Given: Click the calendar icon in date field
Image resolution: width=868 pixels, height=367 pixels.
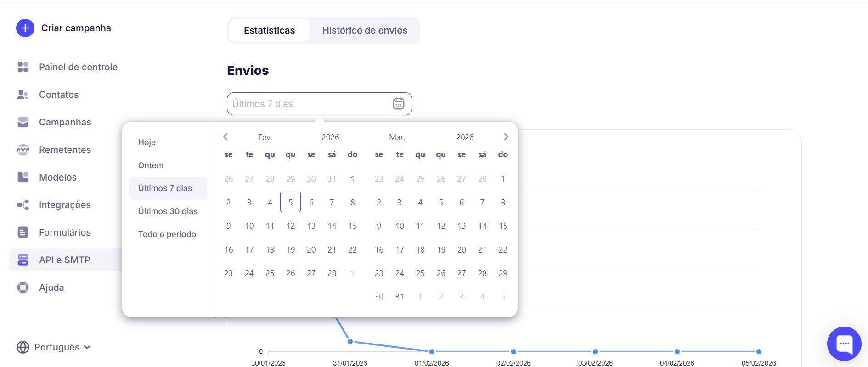Looking at the screenshot, I should (398, 104).
